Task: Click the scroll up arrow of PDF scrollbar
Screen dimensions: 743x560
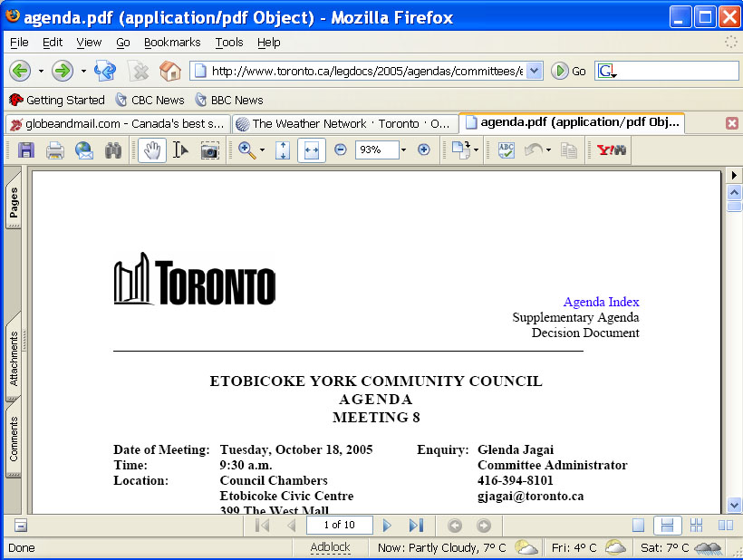Action: [x=734, y=192]
